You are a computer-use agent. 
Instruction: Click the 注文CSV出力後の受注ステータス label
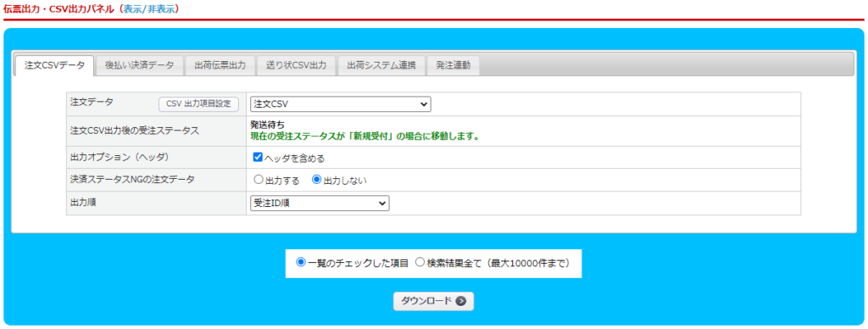coord(135,131)
